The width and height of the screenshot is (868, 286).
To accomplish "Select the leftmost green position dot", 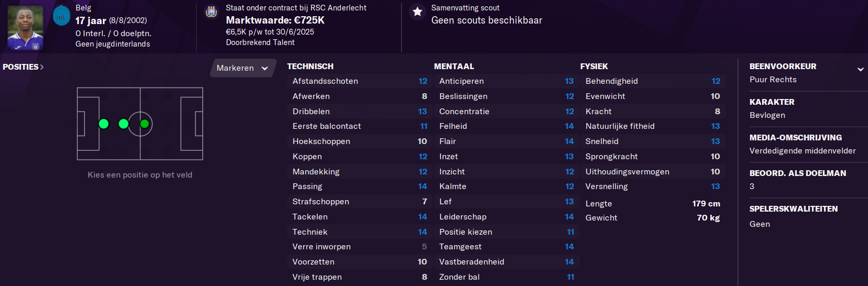I will [104, 124].
